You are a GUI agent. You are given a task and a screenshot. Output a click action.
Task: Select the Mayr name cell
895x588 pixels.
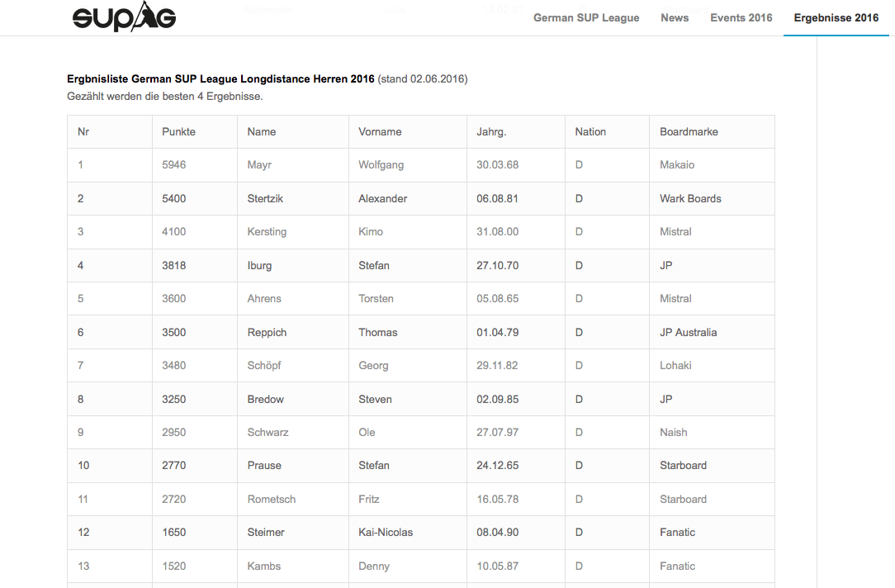(259, 164)
